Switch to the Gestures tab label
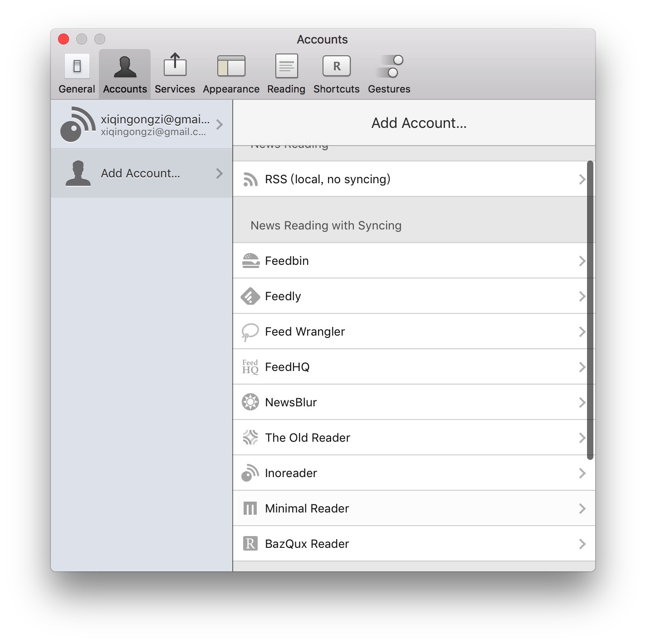This screenshot has height=644, width=646. click(x=389, y=89)
